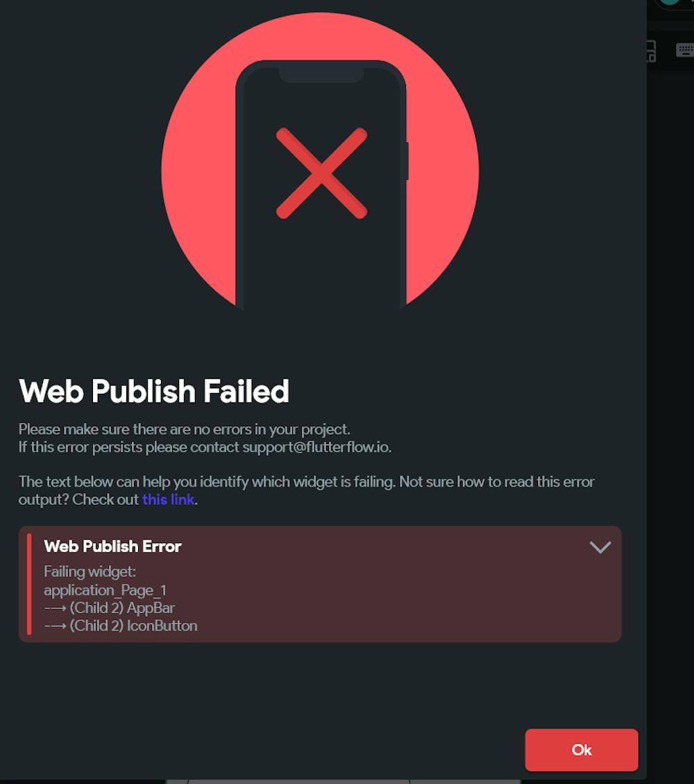
Task: Open keyboard shortcuts icon in top toolbar
Action: pos(684,50)
